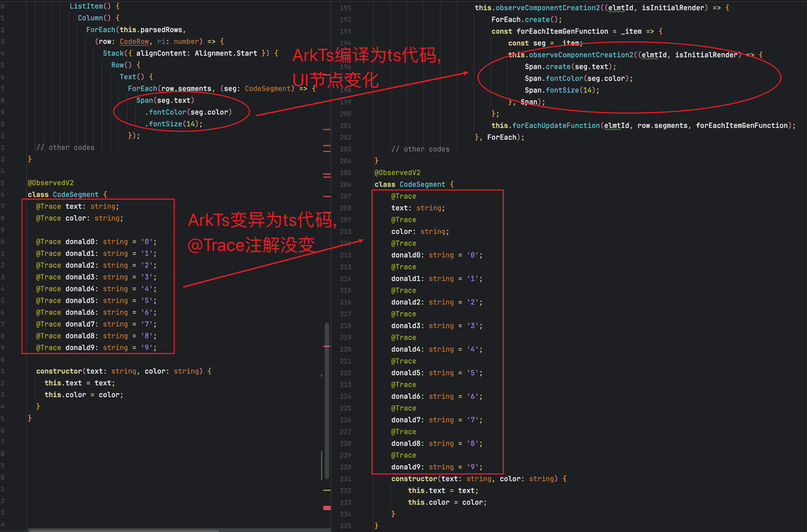Click the 'this.forEachUpdateFunction(elmtId, row.segments' line

pyautogui.click(x=643, y=126)
